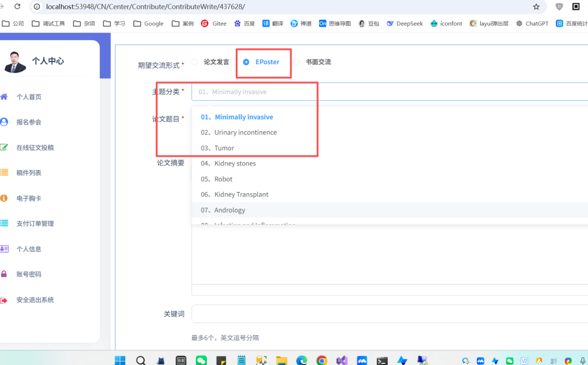Pick 07、Andrology in the dropdown list

tap(223, 210)
